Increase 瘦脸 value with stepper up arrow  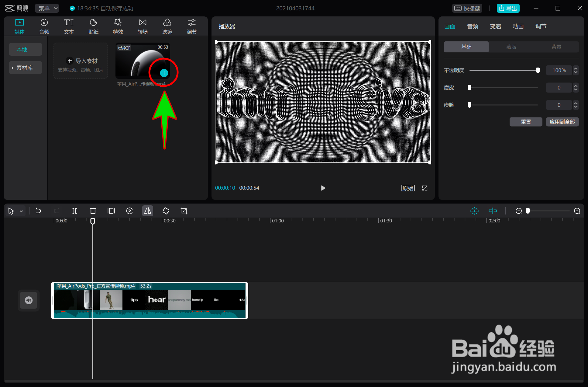coord(576,103)
